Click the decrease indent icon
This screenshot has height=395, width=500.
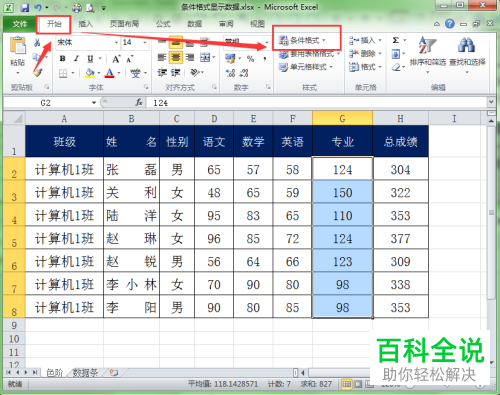pos(162,73)
